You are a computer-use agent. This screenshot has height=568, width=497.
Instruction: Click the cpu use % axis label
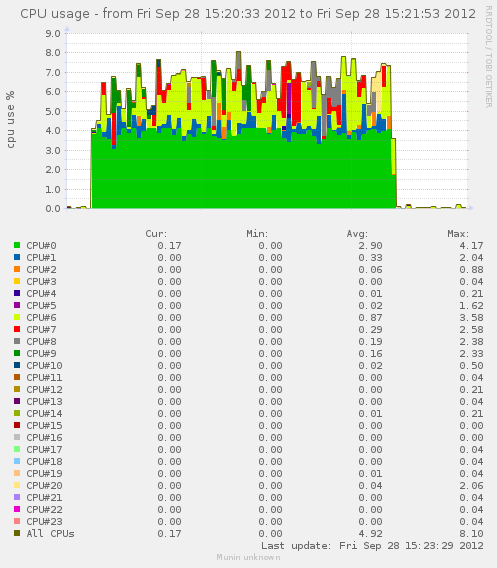click(10, 120)
